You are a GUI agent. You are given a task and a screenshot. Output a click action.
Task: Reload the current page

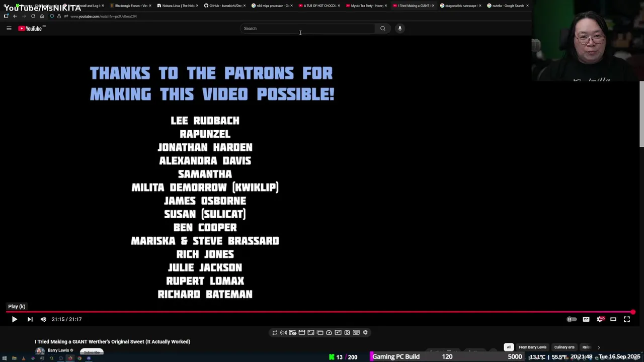(x=33, y=16)
